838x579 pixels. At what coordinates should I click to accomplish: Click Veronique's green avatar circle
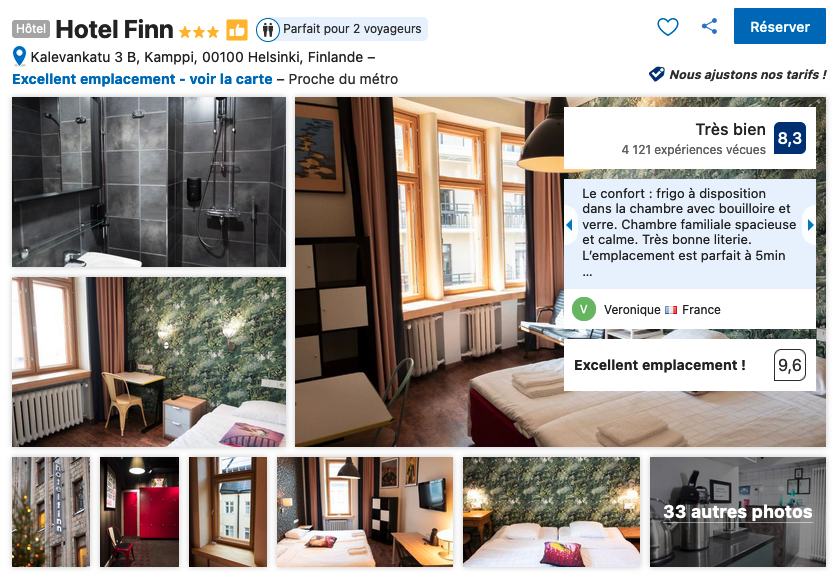click(x=584, y=309)
